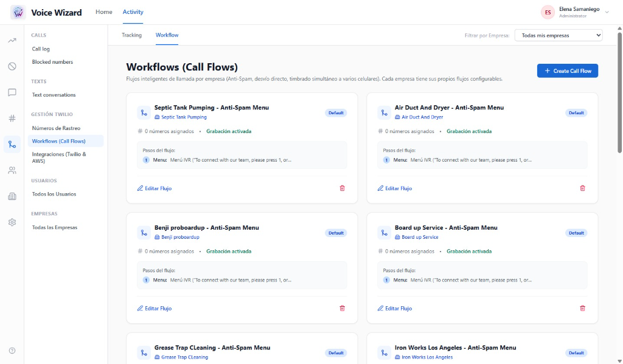This screenshot has height=364, width=623.
Task: Open Números de Rastreo in sidebar
Action: click(x=56, y=128)
